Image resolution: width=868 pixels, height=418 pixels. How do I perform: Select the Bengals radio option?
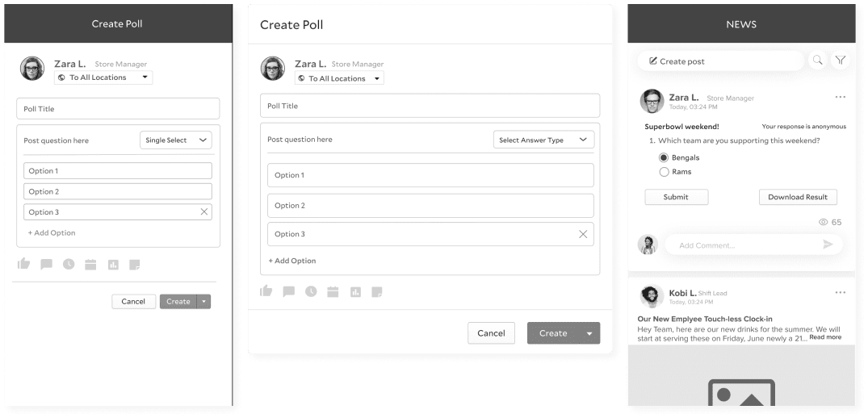pyautogui.click(x=664, y=157)
